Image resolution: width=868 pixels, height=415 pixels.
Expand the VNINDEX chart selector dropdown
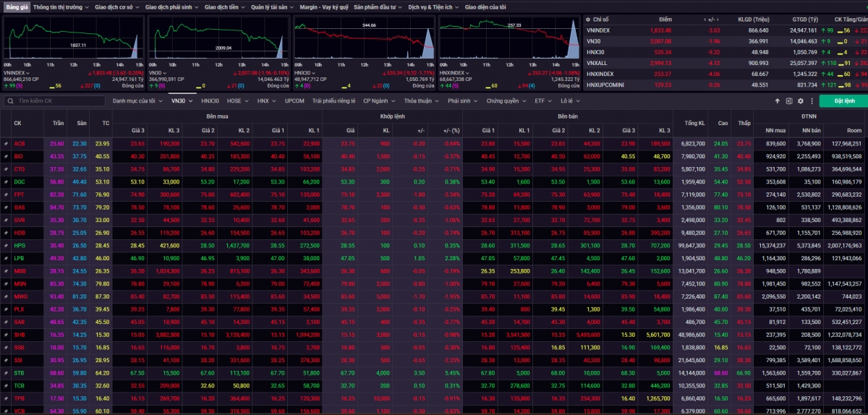(x=28, y=73)
